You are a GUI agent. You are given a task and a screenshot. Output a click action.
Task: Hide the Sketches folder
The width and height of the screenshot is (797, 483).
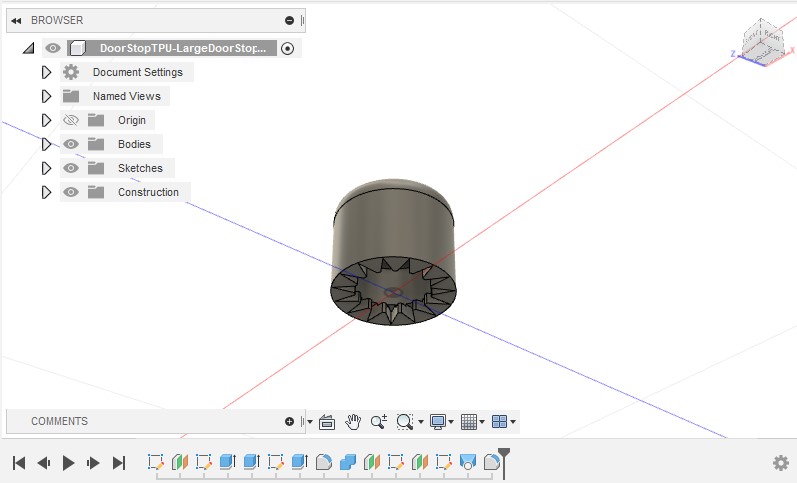point(71,168)
